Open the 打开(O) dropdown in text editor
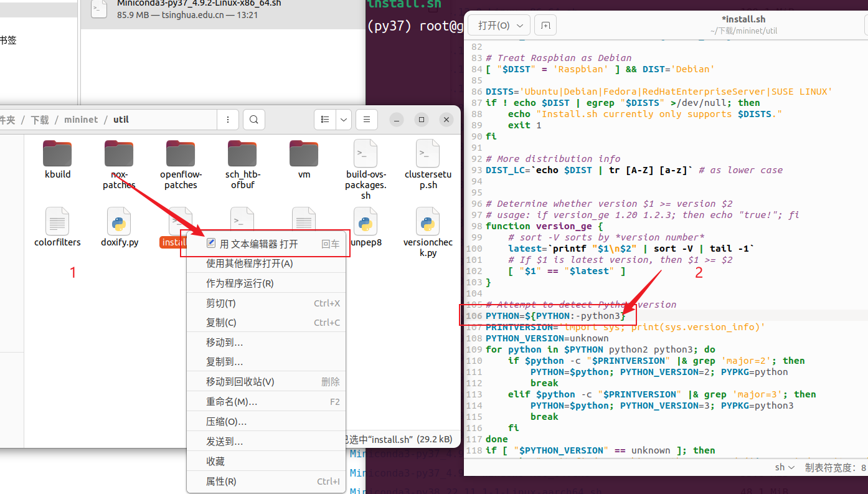This screenshot has height=494, width=868. [x=501, y=26]
